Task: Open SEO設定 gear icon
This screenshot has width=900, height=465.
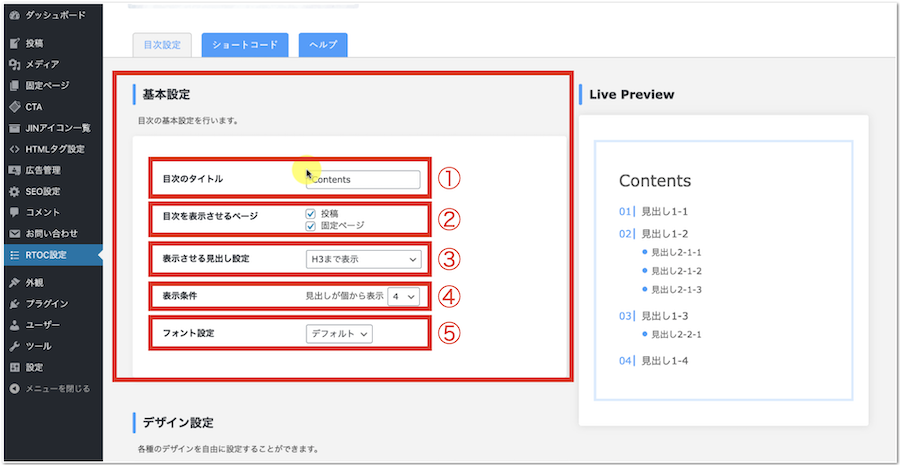Action: (x=14, y=191)
